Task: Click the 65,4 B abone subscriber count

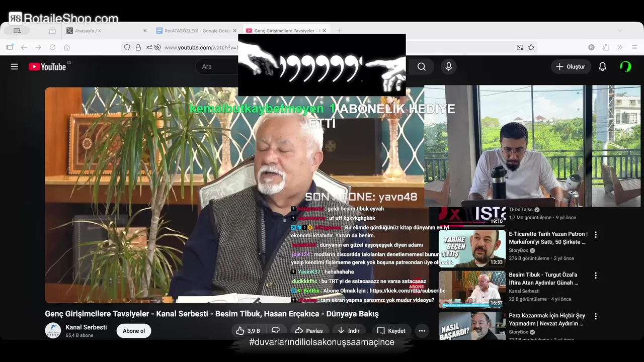Action: click(x=79, y=335)
